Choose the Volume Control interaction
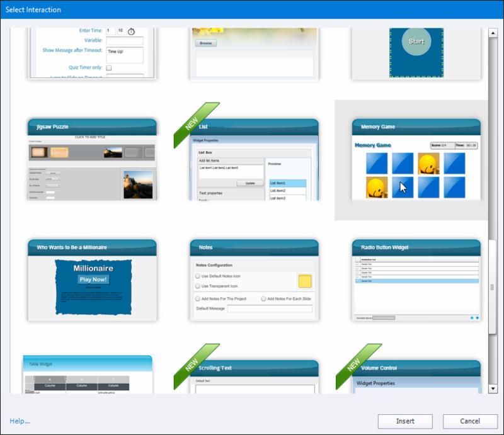Viewport: 504px width, 435px height. click(x=416, y=376)
